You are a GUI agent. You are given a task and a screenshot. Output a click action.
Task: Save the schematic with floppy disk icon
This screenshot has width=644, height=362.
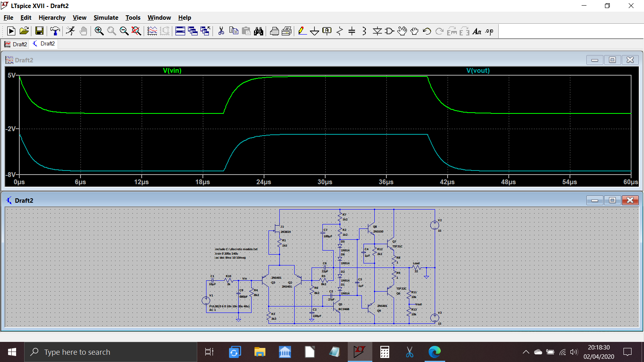pyautogui.click(x=39, y=31)
